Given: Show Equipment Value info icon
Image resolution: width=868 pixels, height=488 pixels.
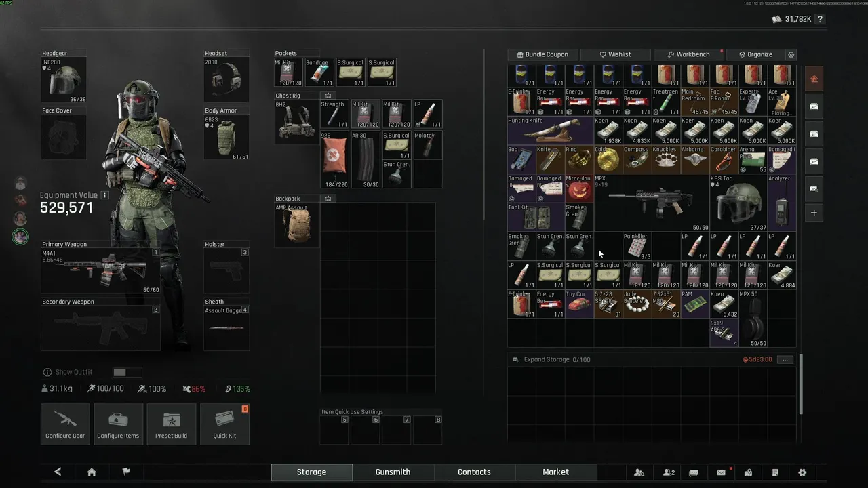Looking at the screenshot, I should tap(104, 195).
